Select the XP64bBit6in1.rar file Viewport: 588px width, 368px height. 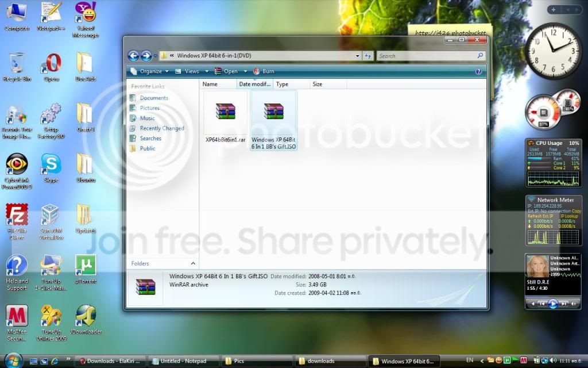point(225,117)
